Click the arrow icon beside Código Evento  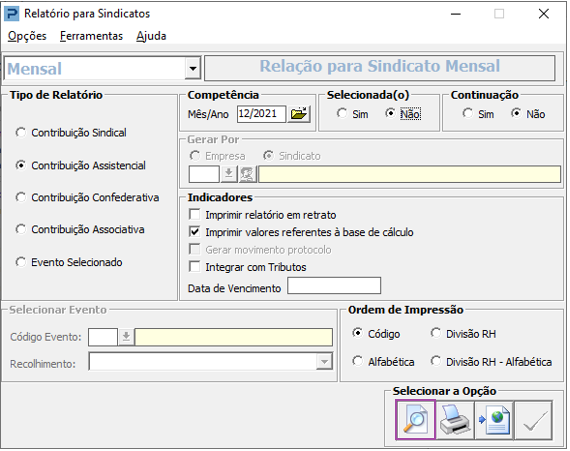(x=126, y=337)
